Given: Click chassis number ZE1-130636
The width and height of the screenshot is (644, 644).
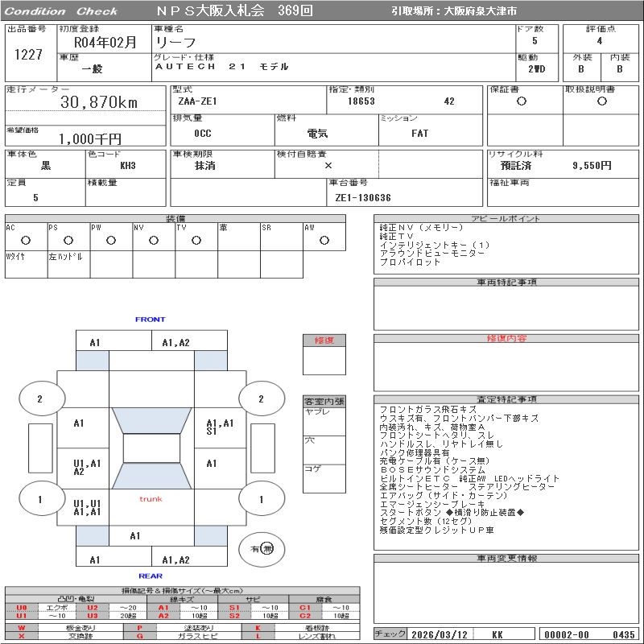Looking at the screenshot, I should click(363, 197).
